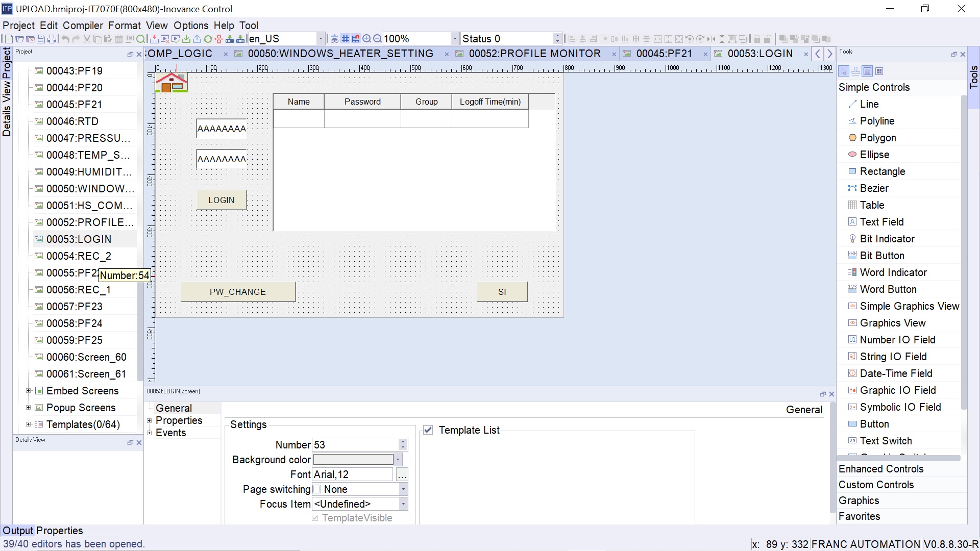Click the Print toolbar icon
The width and height of the screenshot is (980, 551).
(x=52, y=39)
